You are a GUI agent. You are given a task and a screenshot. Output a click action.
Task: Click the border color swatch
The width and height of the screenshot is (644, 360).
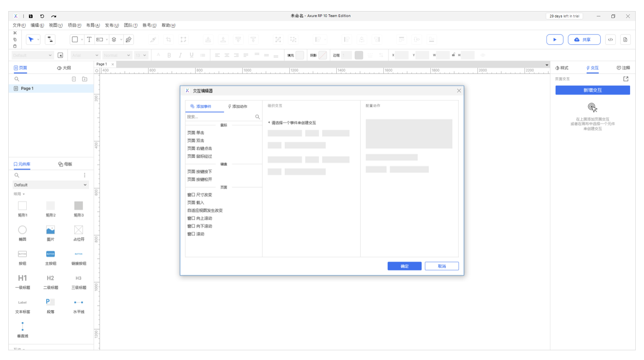point(359,55)
